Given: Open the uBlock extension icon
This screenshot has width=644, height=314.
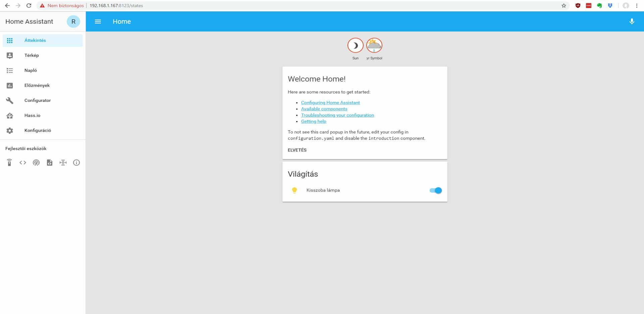Looking at the screenshot, I should 578,6.
